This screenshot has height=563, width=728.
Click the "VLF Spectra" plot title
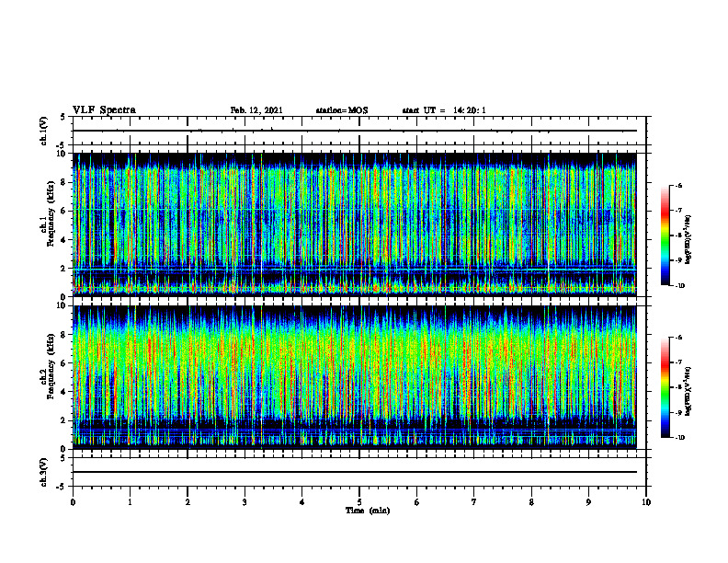point(104,110)
